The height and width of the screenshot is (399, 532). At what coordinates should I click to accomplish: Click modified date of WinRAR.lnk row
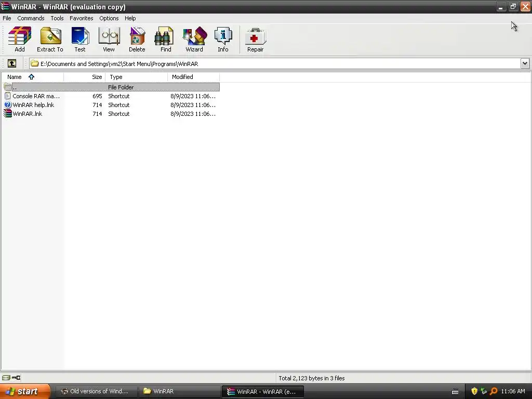coord(193,114)
